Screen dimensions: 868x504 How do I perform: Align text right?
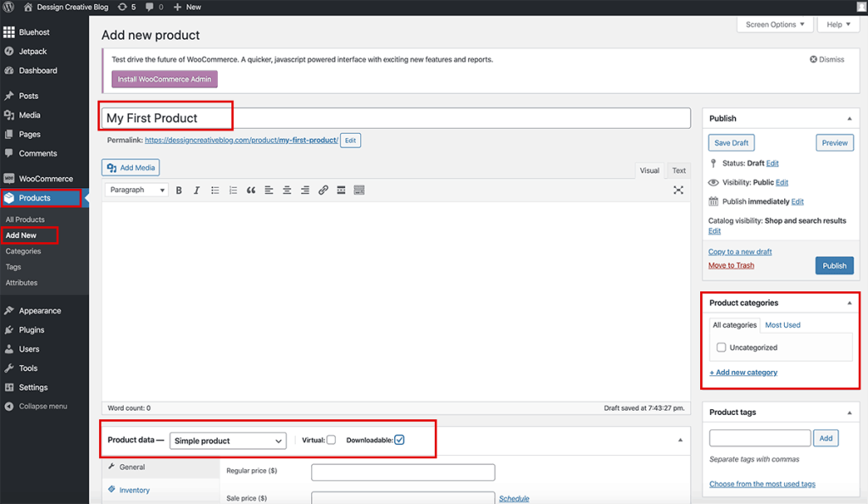pos(305,191)
